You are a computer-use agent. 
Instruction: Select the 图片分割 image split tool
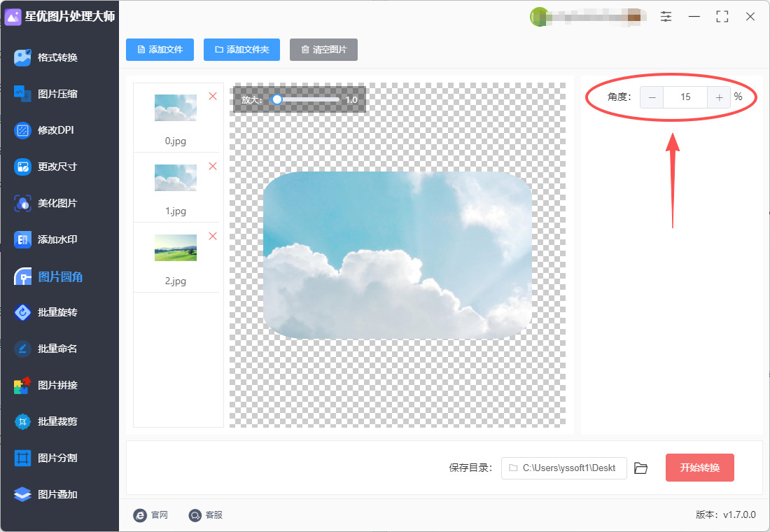[46, 458]
